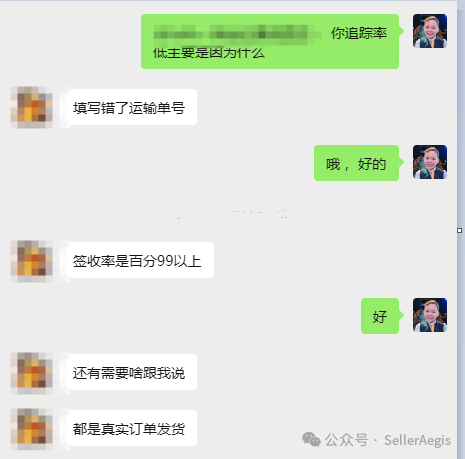Screen dimensions: 465x459
Task: Click the green '哦，好的' reply bubble
Action: click(x=356, y=163)
